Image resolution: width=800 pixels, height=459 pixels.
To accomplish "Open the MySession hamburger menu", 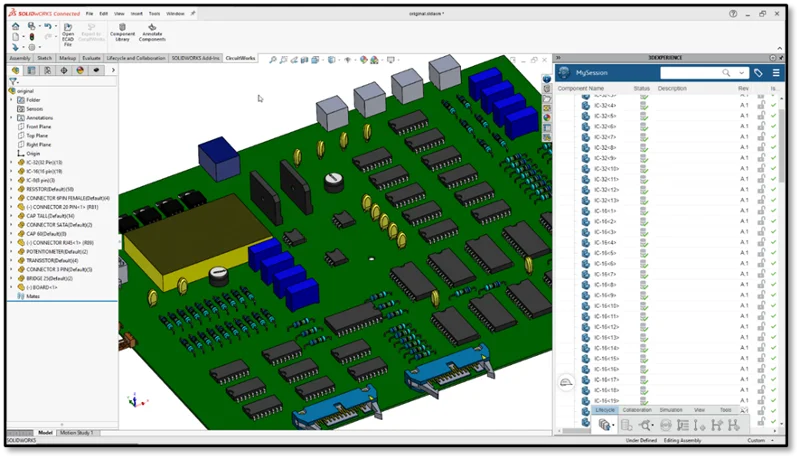I will pos(777,73).
